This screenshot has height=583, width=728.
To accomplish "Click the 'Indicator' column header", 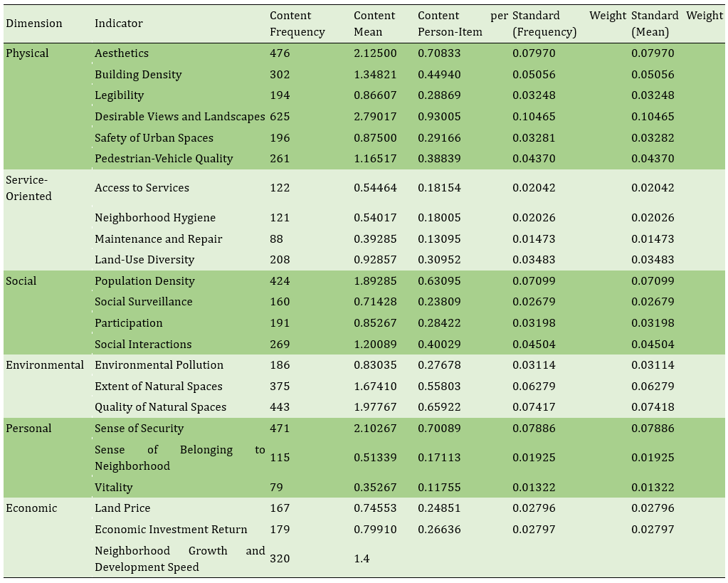I will coord(118,23).
